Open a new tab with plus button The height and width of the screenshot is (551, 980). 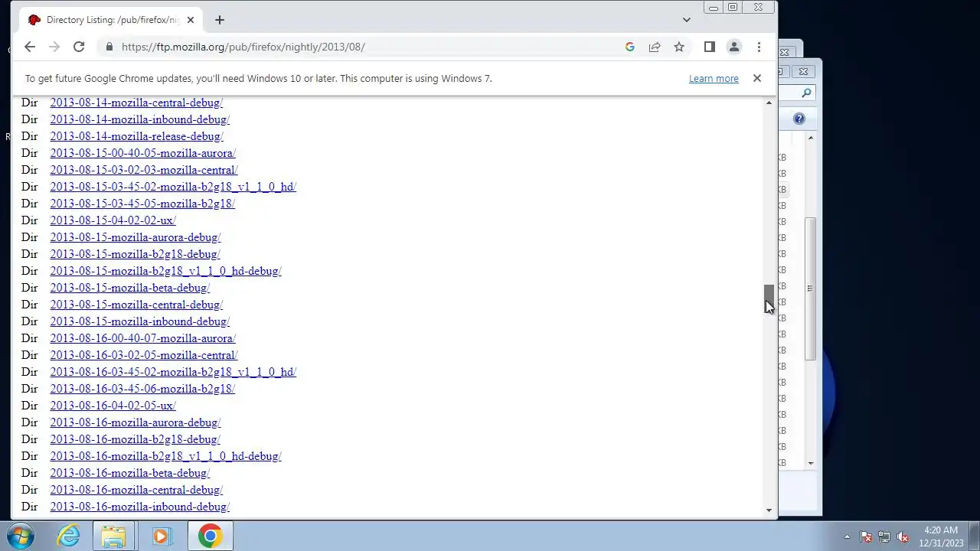(220, 20)
